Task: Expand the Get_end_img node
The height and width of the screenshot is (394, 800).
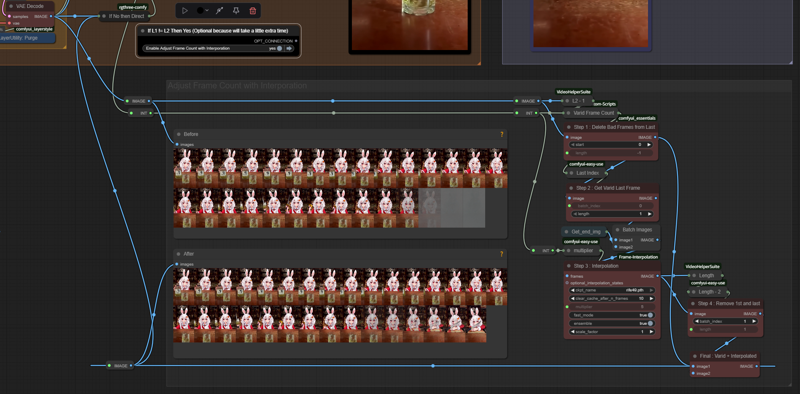Action: pyautogui.click(x=567, y=232)
